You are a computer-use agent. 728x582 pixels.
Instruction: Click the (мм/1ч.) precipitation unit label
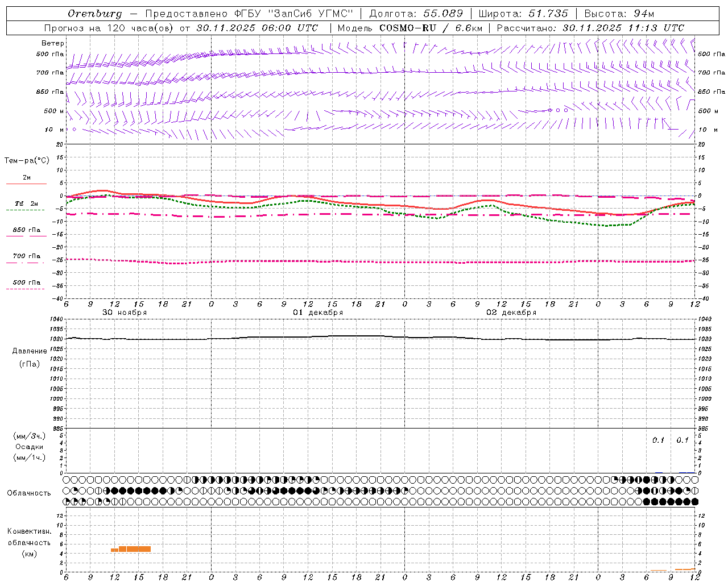pos(30,458)
